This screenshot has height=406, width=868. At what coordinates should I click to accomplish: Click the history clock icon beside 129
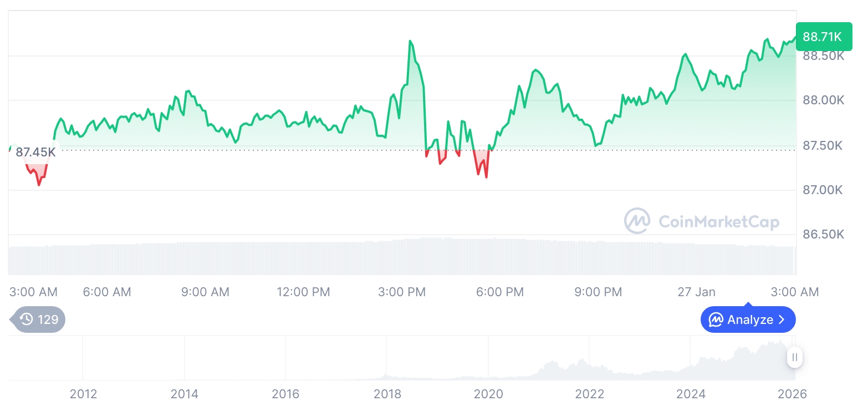pyautogui.click(x=26, y=319)
